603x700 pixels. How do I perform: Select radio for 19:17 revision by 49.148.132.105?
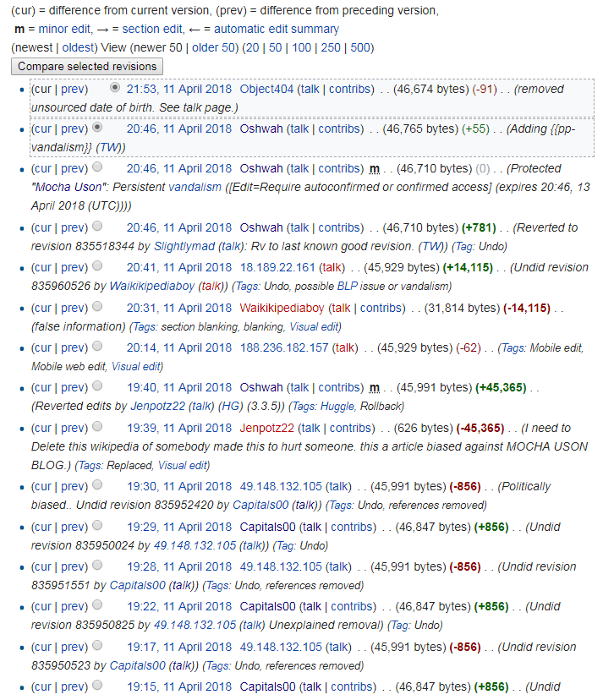click(x=97, y=645)
